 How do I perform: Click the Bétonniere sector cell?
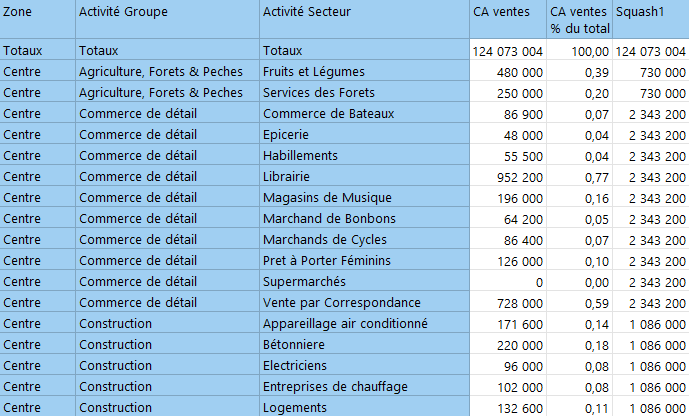click(364, 345)
